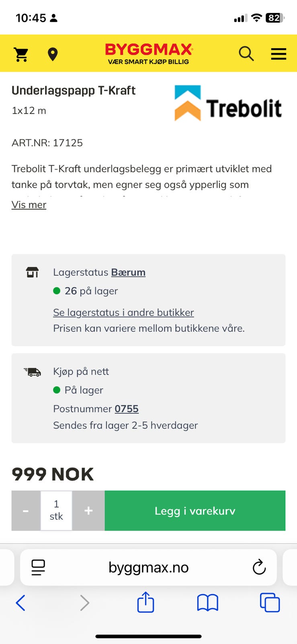
Task: Open the shopping cart icon
Action: coord(21,54)
